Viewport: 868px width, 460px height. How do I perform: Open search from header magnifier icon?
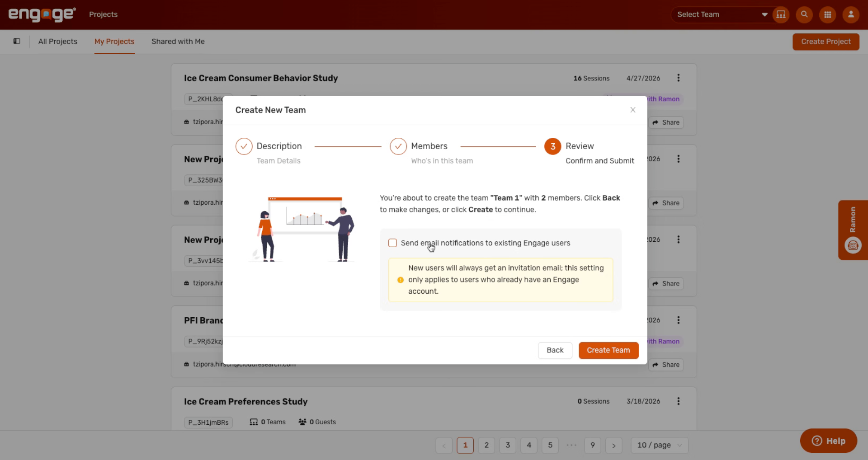click(804, 14)
